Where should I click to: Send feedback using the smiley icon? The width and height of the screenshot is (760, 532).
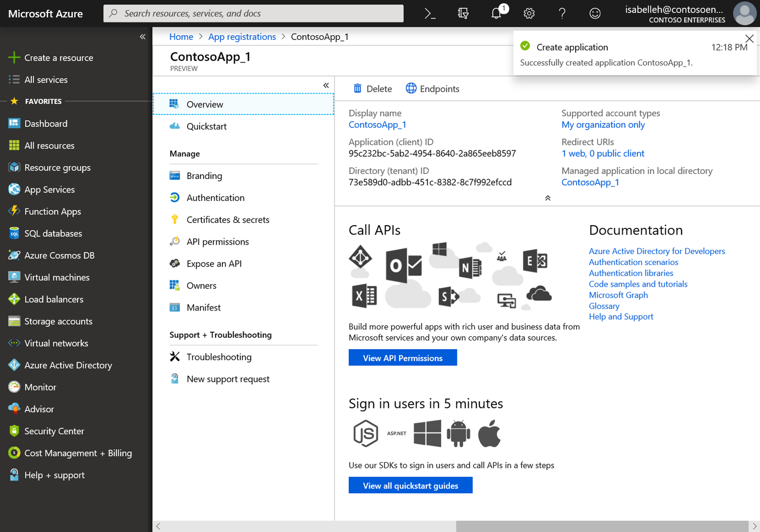(595, 14)
